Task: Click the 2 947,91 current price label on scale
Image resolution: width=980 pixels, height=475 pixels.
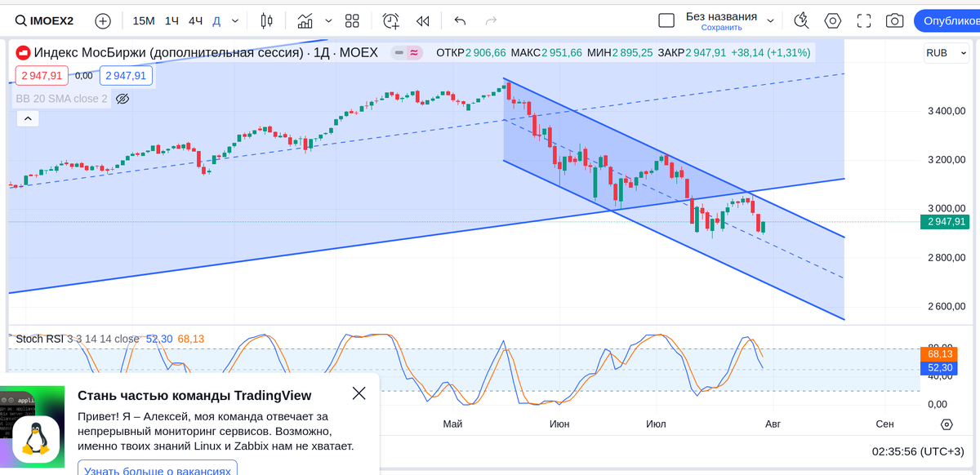Action: click(x=943, y=221)
